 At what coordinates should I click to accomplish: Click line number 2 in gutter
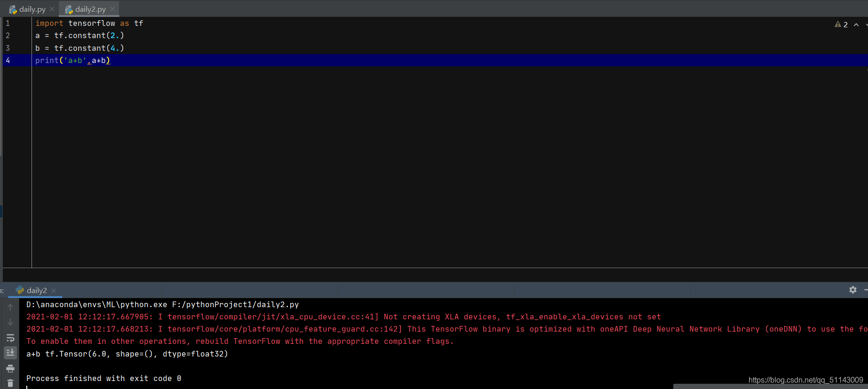[x=8, y=35]
